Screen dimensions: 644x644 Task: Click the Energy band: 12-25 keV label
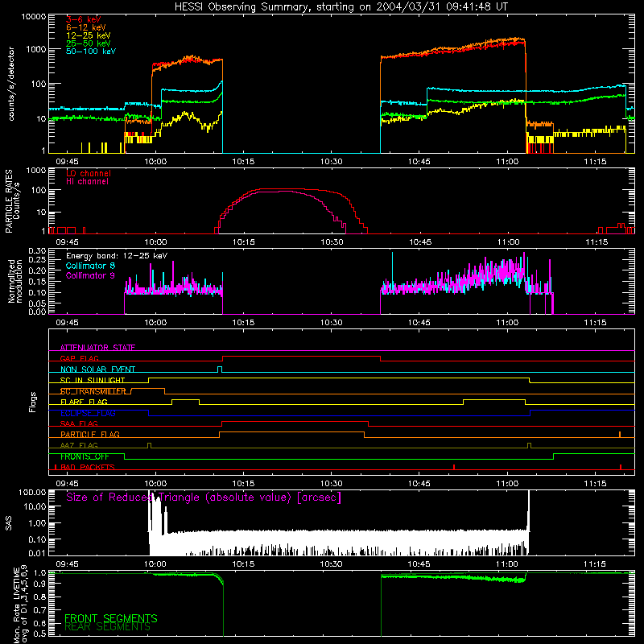[117, 256]
